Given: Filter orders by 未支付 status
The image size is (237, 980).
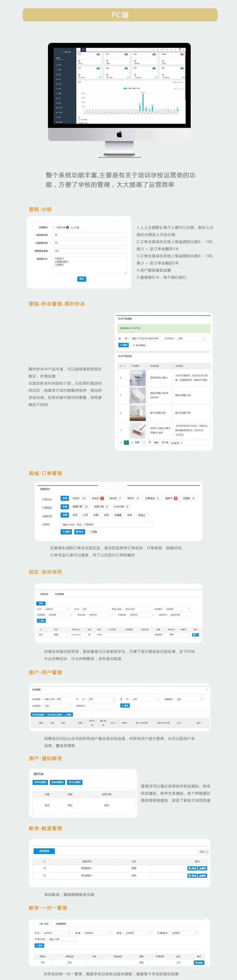Looking at the screenshot, I should (79, 498).
